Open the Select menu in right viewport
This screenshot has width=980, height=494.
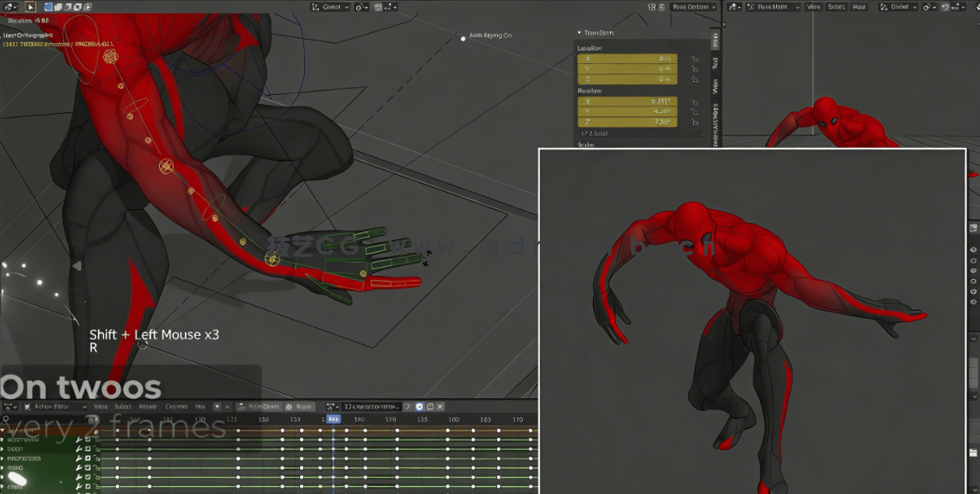coord(837,7)
